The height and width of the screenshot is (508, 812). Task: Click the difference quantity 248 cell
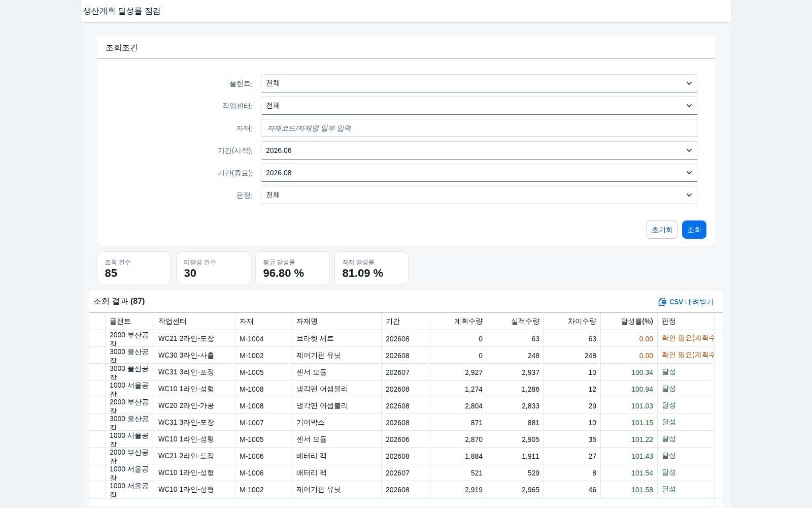tap(572, 356)
